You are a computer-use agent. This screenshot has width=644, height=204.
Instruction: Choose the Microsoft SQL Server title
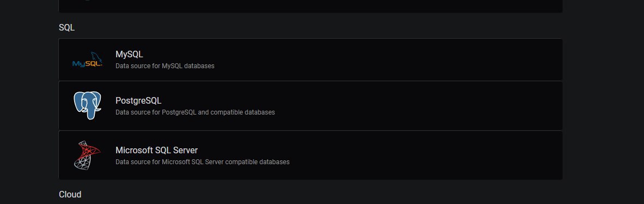click(x=156, y=150)
